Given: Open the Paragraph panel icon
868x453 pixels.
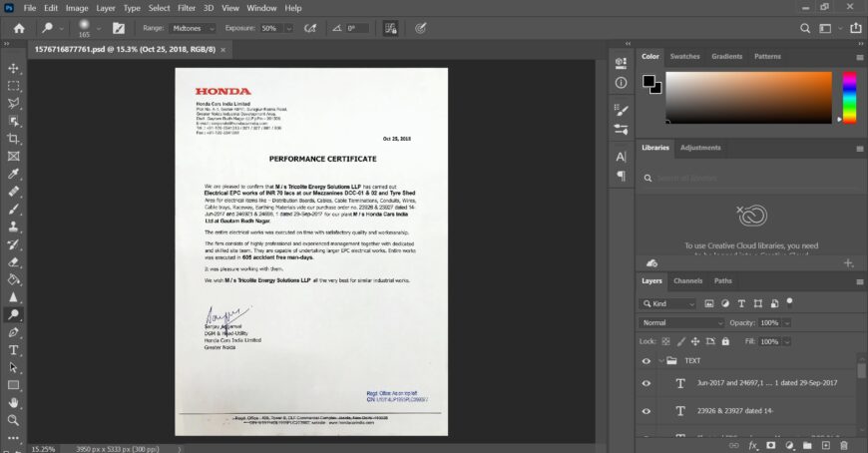Looking at the screenshot, I should 622,176.
